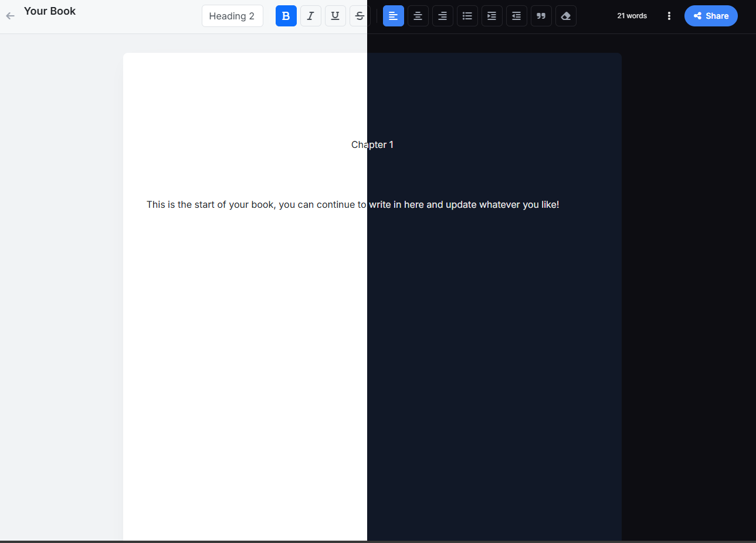This screenshot has width=756, height=543.
Task: Align text to the right
Action: point(443,16)
